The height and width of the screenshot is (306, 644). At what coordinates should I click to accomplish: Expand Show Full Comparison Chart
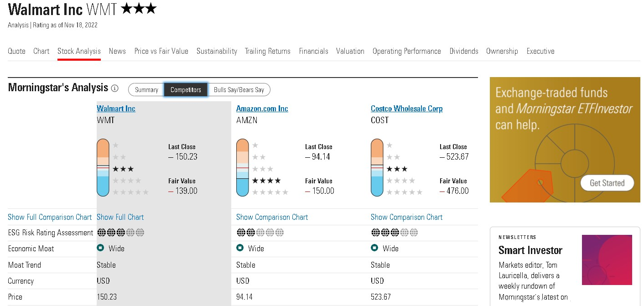point(50,217)
